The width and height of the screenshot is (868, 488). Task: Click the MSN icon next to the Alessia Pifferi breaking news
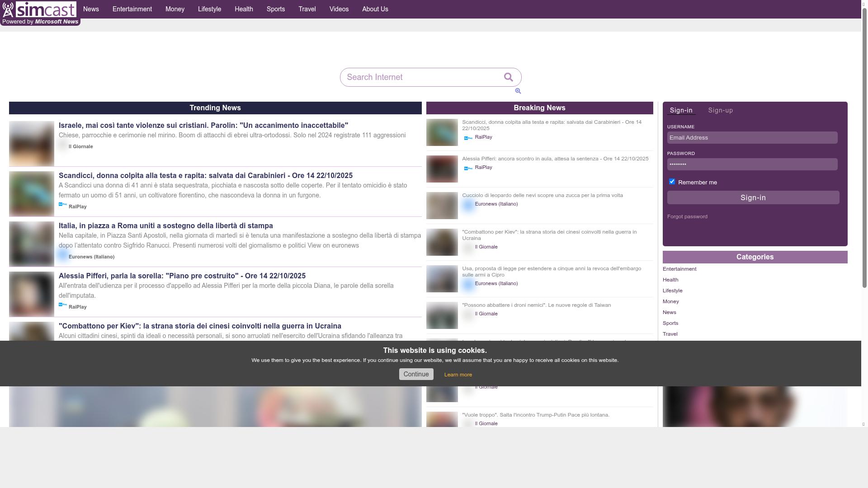468,168
